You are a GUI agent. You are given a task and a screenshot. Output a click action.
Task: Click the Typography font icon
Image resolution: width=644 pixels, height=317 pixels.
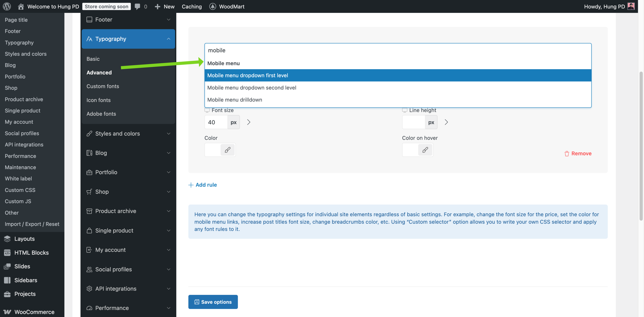[89, 39]
